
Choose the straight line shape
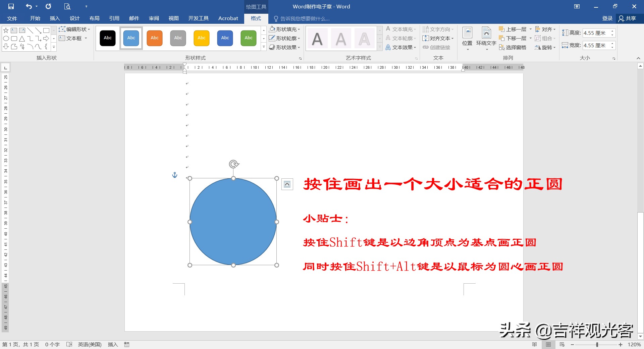30,31
